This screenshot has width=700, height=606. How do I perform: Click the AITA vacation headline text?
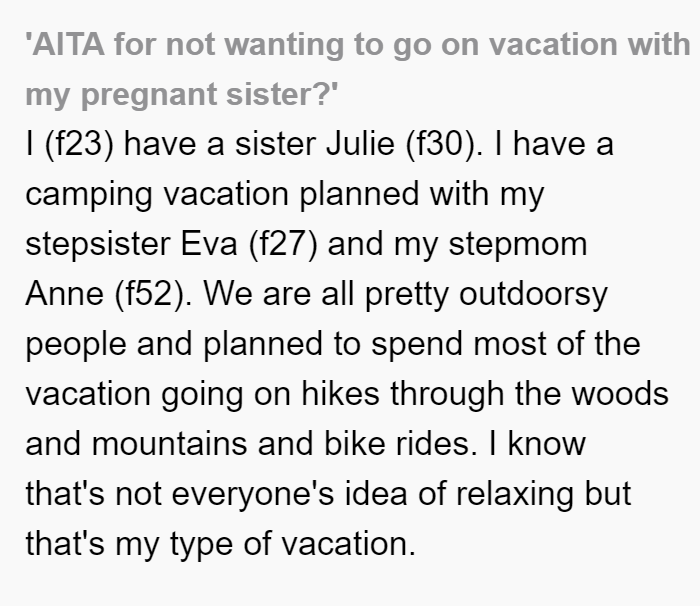[x=358, y=69]
